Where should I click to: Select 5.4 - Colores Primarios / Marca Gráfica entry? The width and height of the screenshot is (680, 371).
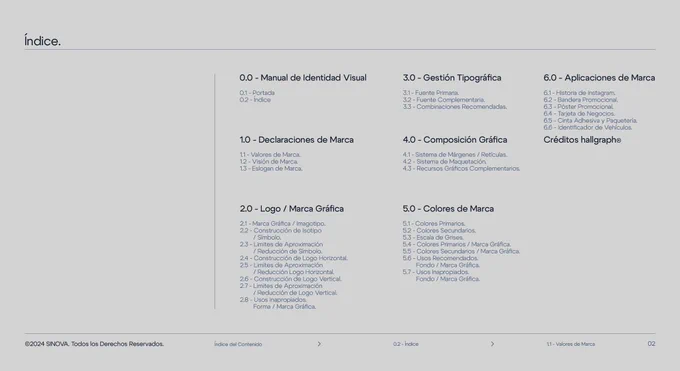click(x=457, y=244)
